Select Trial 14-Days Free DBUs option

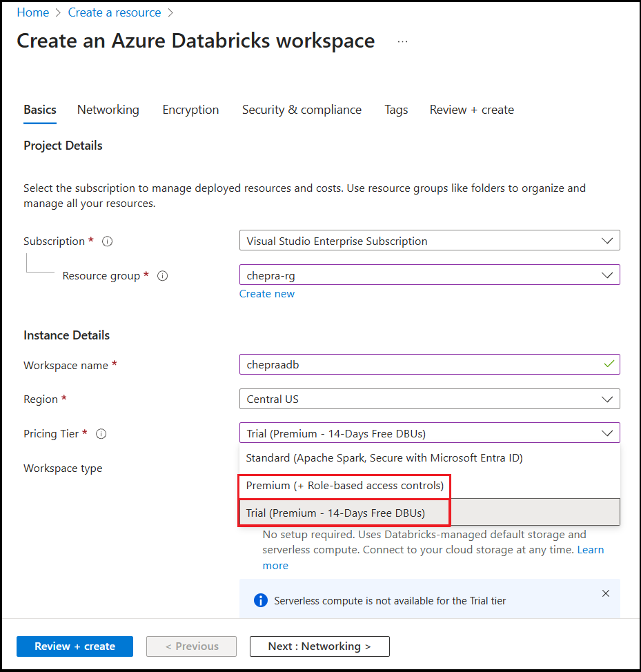click(336, 513)
